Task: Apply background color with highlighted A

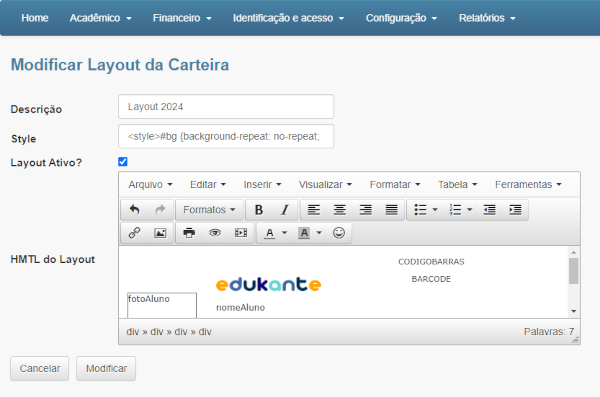Action: 304,233
